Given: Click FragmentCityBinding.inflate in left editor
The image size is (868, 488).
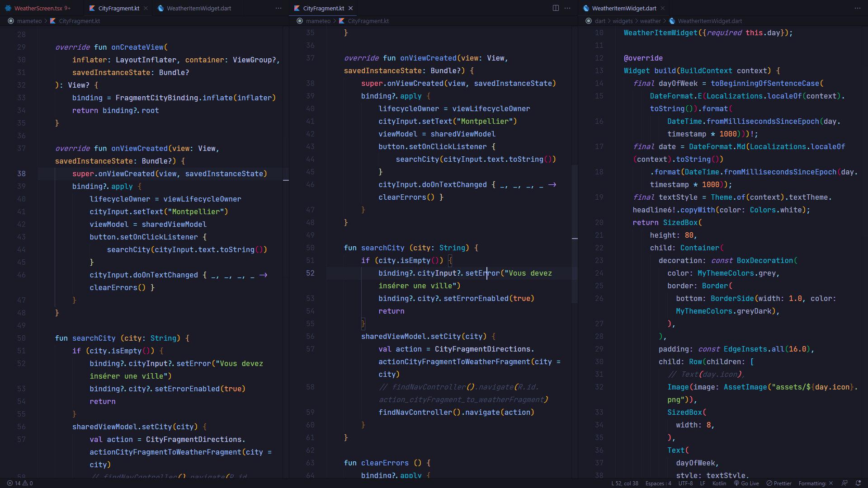Looking at the screenshot, I should (x=174, y=98).
